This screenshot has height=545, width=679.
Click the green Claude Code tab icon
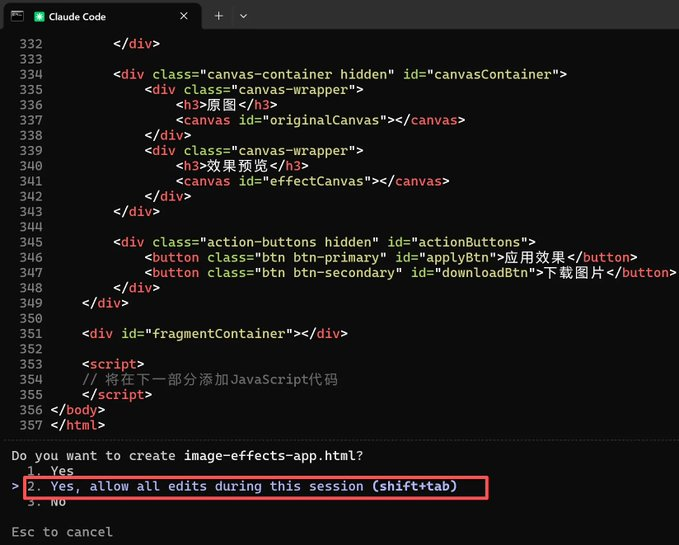39,17
